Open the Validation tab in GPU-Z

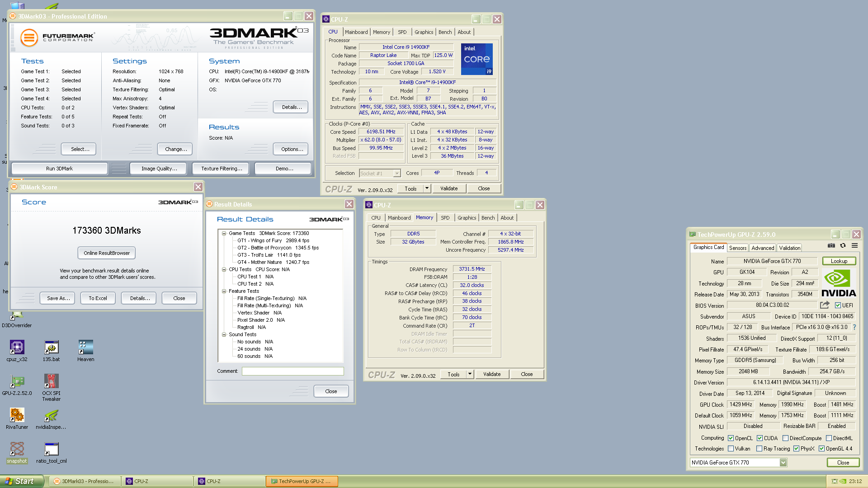790,248
